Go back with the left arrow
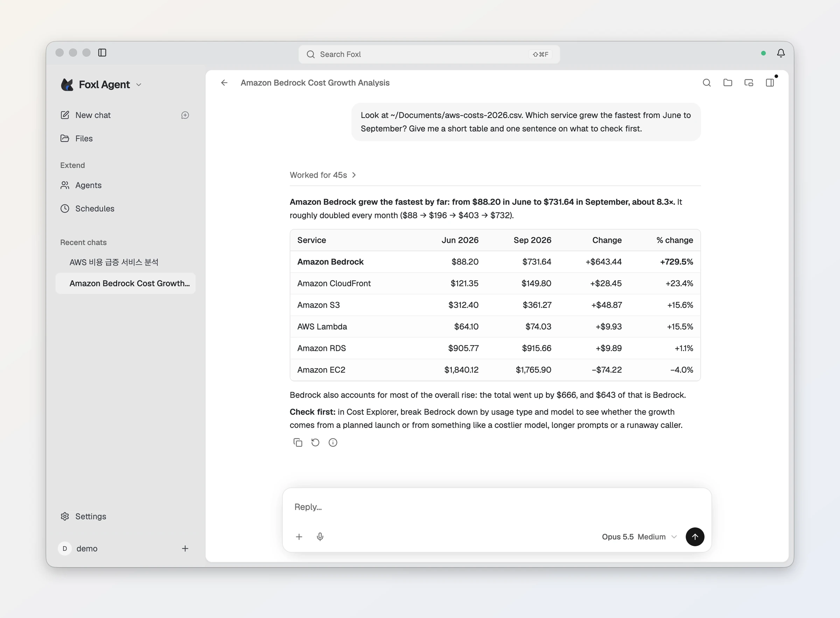Image resolution: width=840 pixels, height=618 pixels. [x=224, y=83]
